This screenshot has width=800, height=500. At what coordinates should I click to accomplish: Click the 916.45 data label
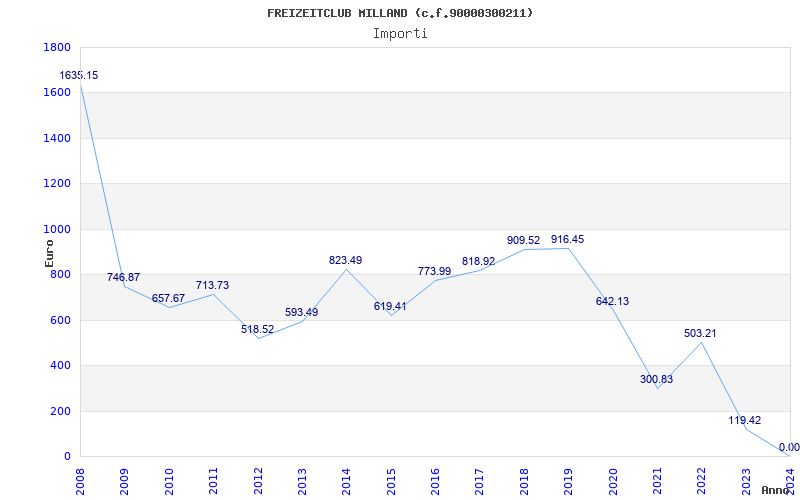tap(567, 239)
